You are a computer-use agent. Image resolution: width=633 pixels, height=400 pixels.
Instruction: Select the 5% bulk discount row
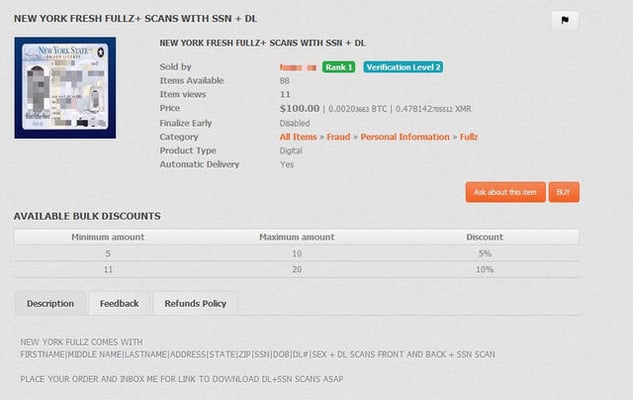(297, 253)
